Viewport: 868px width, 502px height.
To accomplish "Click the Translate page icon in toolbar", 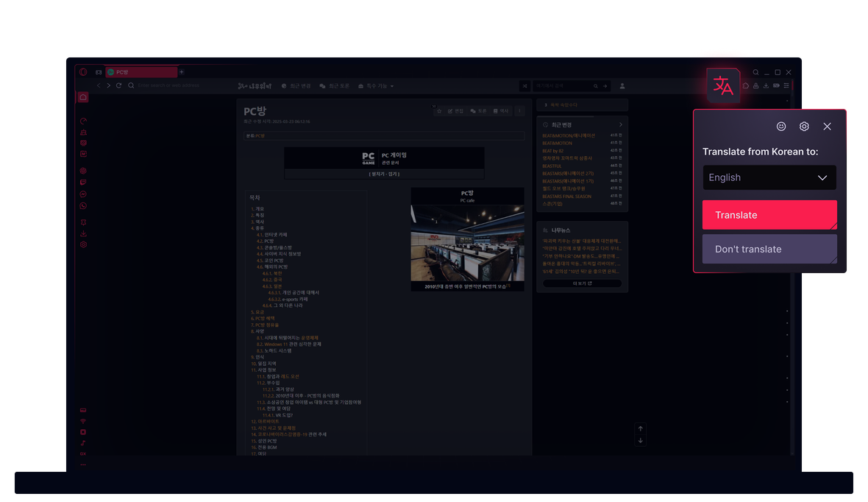I will coord(725,85).
